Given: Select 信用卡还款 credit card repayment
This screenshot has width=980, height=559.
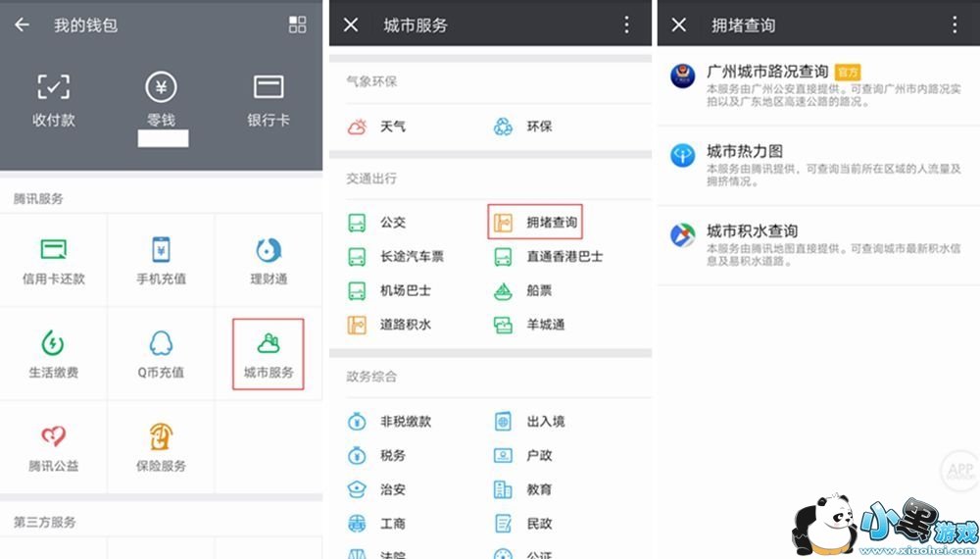Looking at the screenshot, I should (x=54, y=260).
